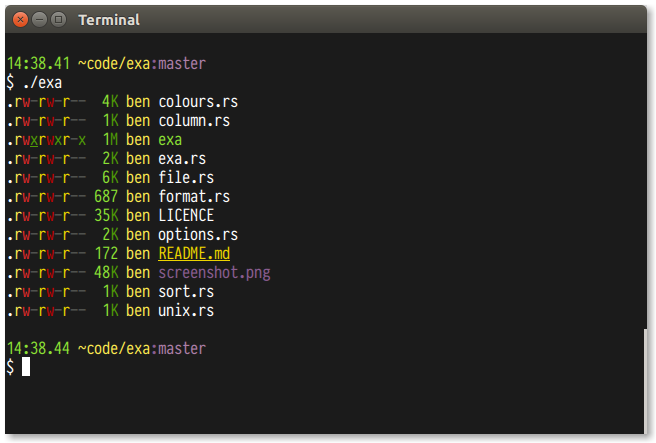Click the underlined README.md filename

194,254
